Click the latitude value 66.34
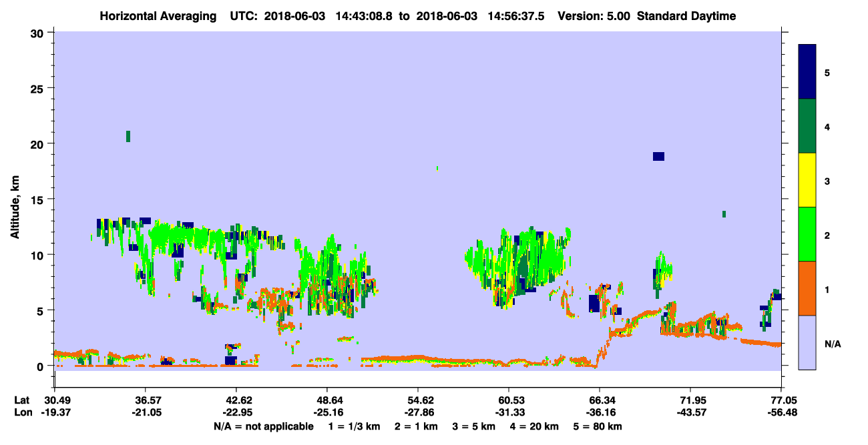The image size is (868, 445). coord(599,400)
